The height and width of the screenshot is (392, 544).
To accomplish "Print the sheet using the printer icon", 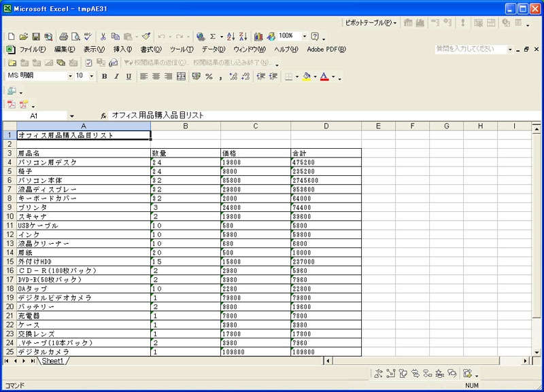I will [63, 37].
